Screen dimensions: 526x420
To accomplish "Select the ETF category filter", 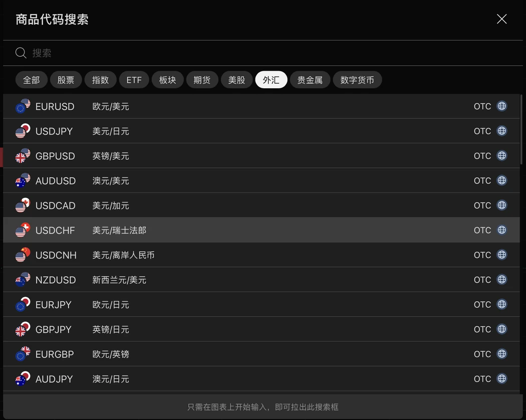I will tap(134, 80).
